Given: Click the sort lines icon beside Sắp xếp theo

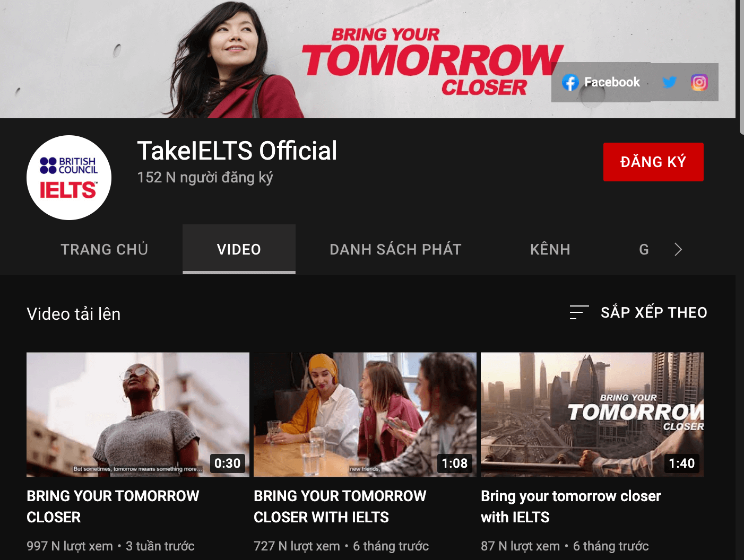Looking at the screenshot, I should point(578,312).
